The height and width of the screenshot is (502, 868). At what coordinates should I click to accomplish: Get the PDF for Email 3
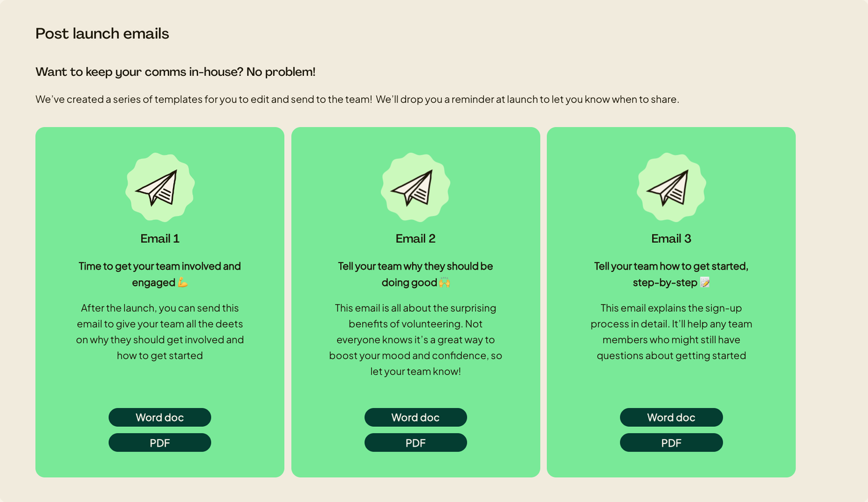(x=671, y=442)
